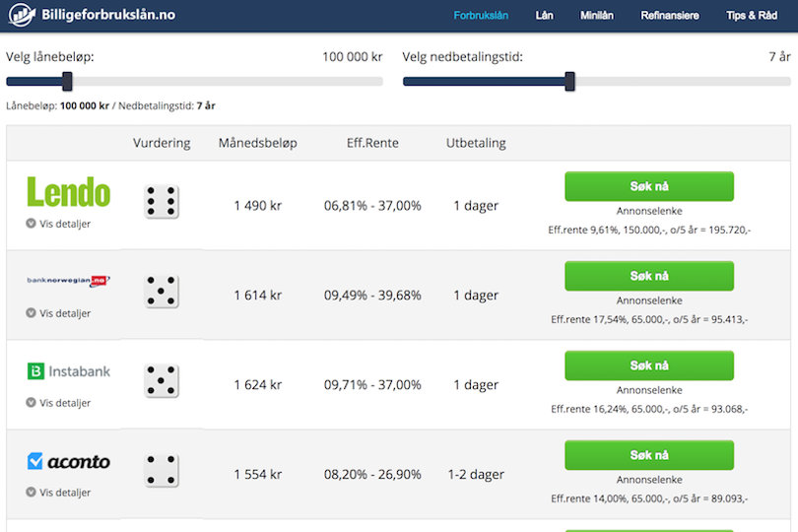
Task: Click the 1 614 kr monthly amount
Action: click(x=257, y=296)
